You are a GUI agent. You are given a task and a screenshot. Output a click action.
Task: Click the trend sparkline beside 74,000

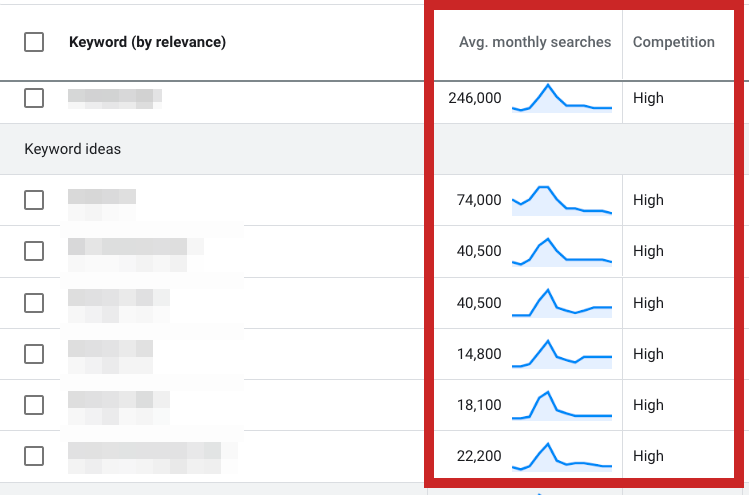pyautogui.click(x=561, y=199)
